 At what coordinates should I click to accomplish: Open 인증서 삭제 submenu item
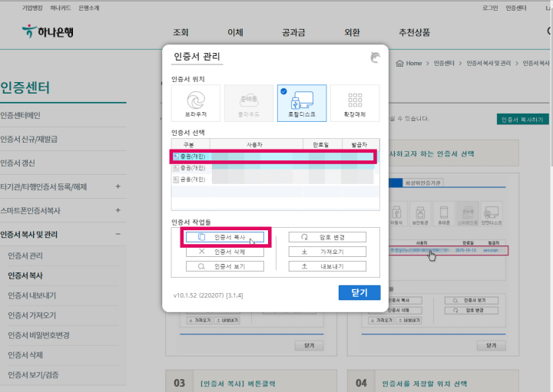[25, 355]
